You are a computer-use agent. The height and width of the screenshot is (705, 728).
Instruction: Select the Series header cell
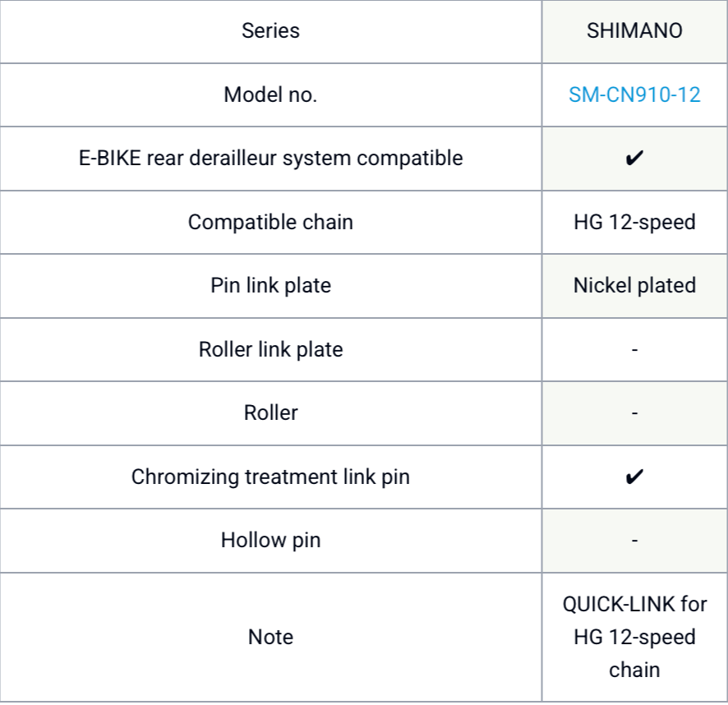point(270,31)
